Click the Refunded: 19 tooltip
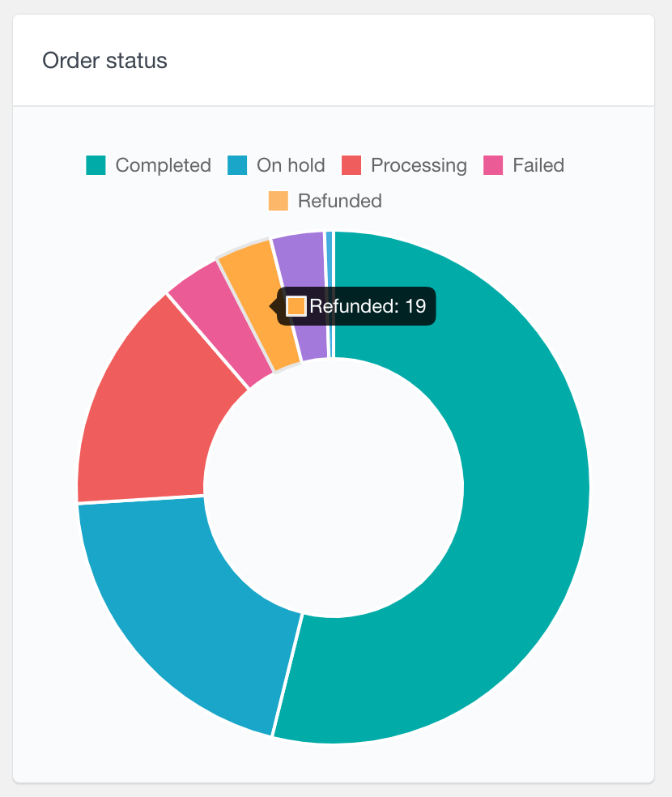Viewport: 672px width, 797px height. coord(356,306)
